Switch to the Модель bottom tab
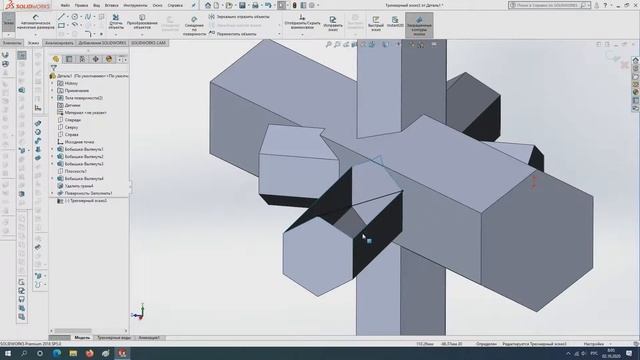This screenshot has width=640, height=360. pos(82,338)
